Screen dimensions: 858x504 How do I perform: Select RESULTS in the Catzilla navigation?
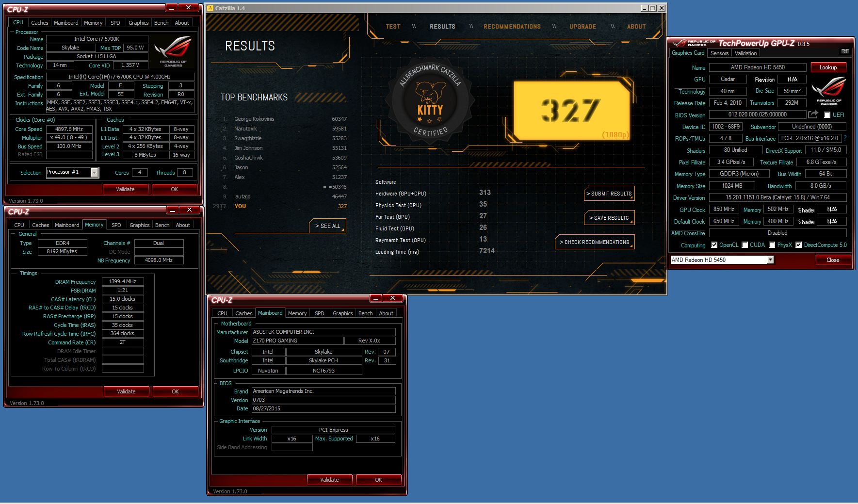[x=442, y=27]
